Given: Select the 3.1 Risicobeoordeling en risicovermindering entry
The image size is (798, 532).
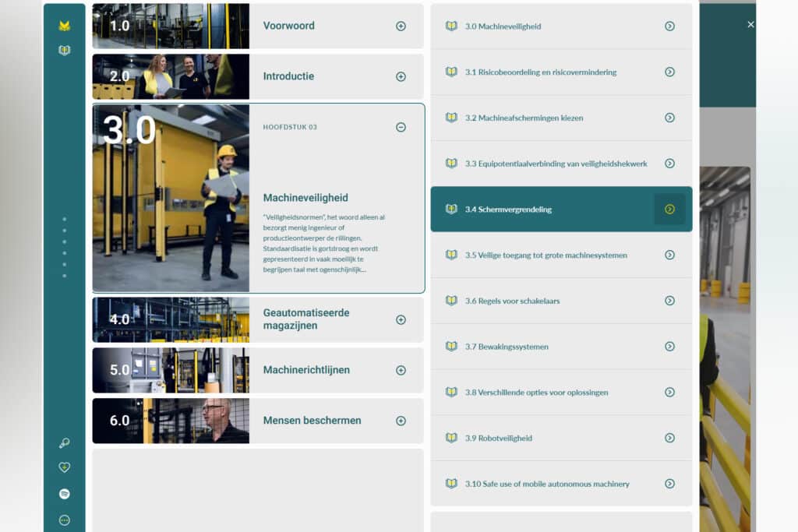Looking at the screenshot, I should pyautogui.click(x=540, y=72).
